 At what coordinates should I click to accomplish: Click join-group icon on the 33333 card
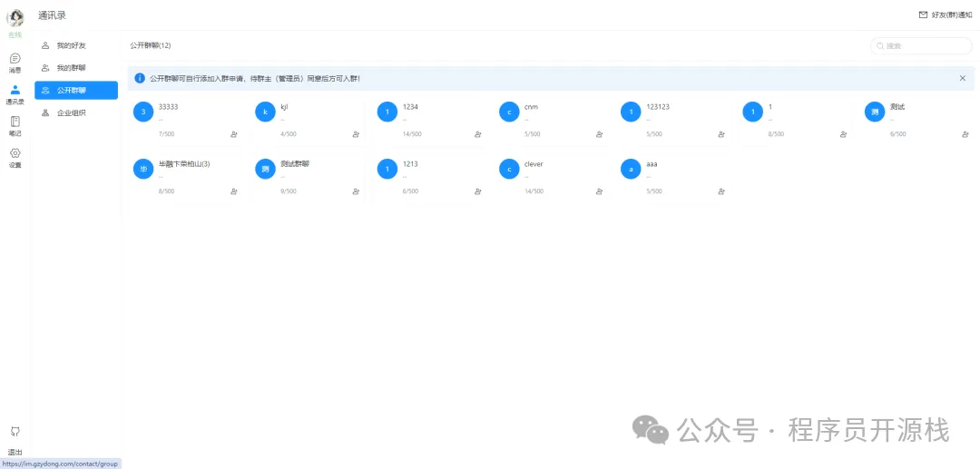coord(234,134)
